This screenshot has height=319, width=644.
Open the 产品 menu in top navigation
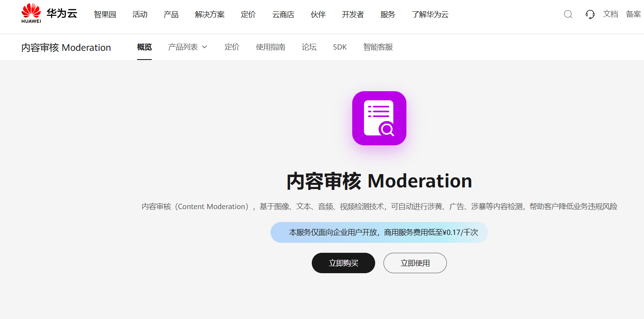pos(171,15)
